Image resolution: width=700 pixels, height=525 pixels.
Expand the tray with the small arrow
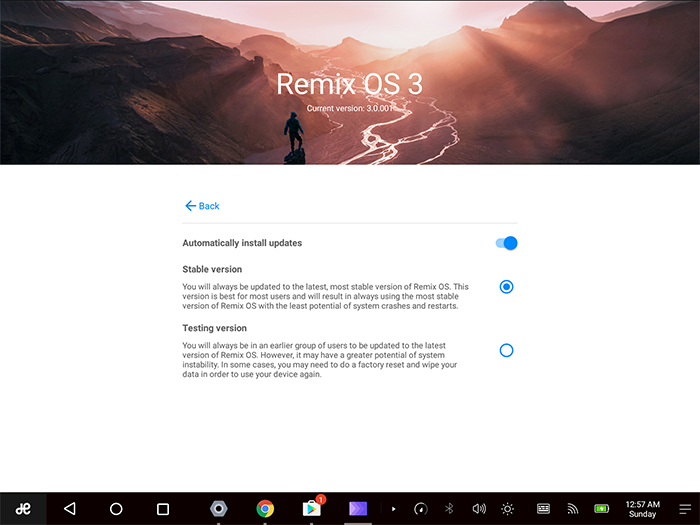tap(393, 509)
